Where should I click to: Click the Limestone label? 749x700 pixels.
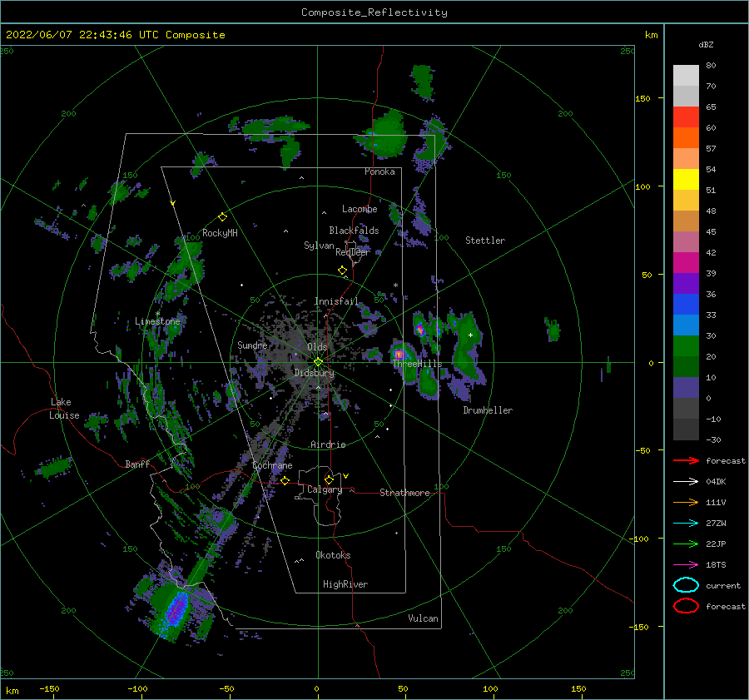click(157, 321)
